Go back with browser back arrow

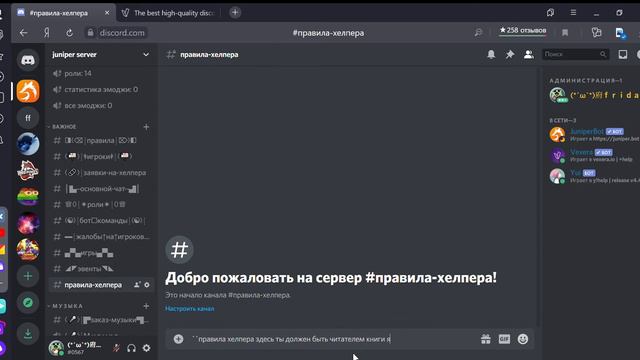click(x=24, y=33)
